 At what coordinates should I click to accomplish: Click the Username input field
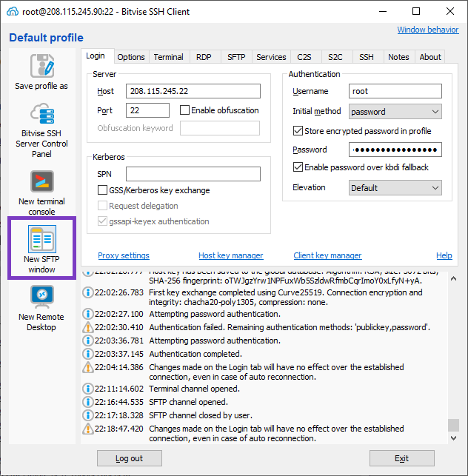[395, 91]
